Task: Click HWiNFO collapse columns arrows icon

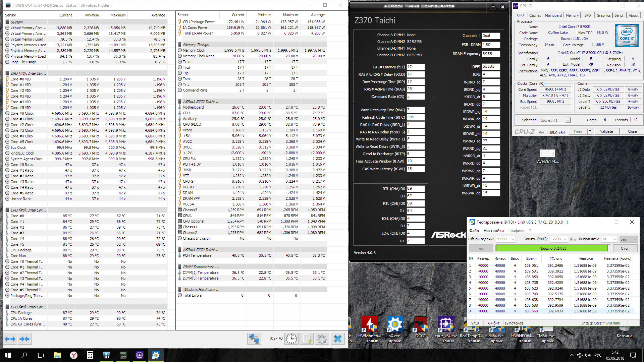Action: click(x=24, y=339)
